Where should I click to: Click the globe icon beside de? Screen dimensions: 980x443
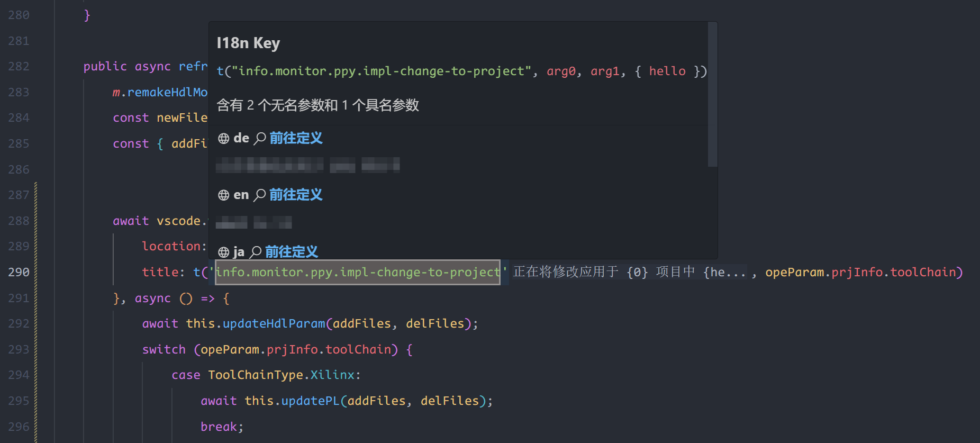pos(224,139)
